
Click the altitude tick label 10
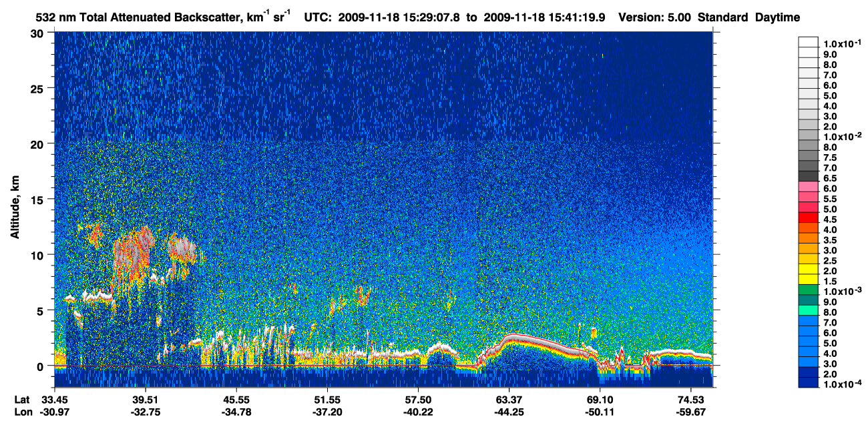39,254
